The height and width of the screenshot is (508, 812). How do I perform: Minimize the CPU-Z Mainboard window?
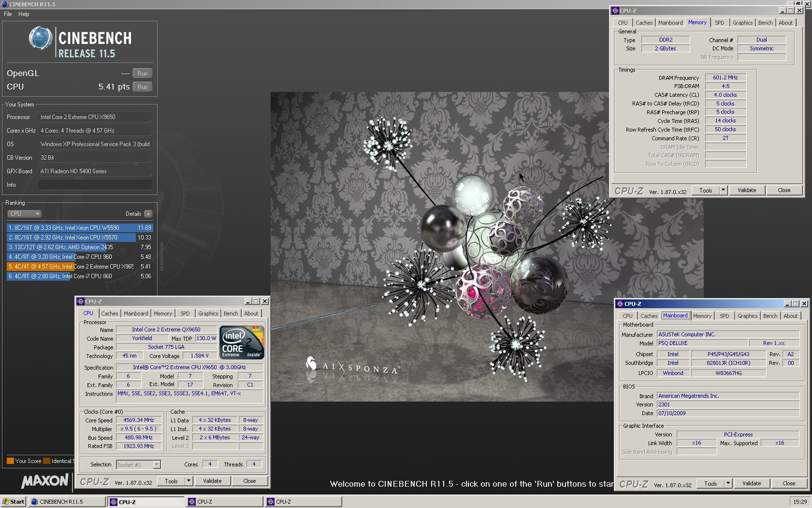click(787, 304)
